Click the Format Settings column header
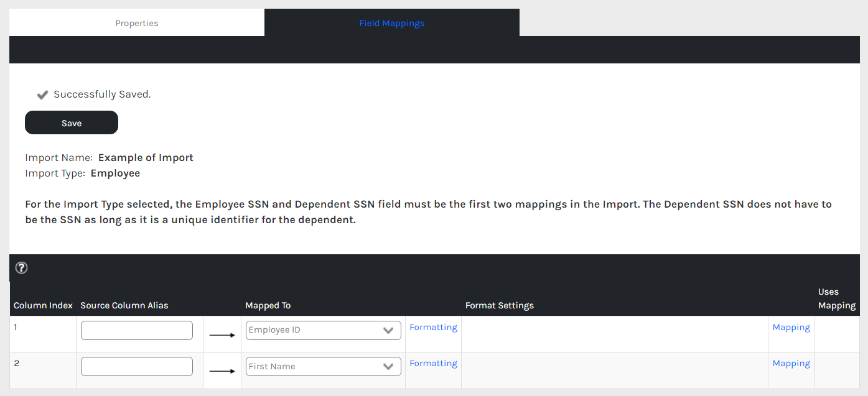This screenshot has width=868, height=396. point(500,305)
